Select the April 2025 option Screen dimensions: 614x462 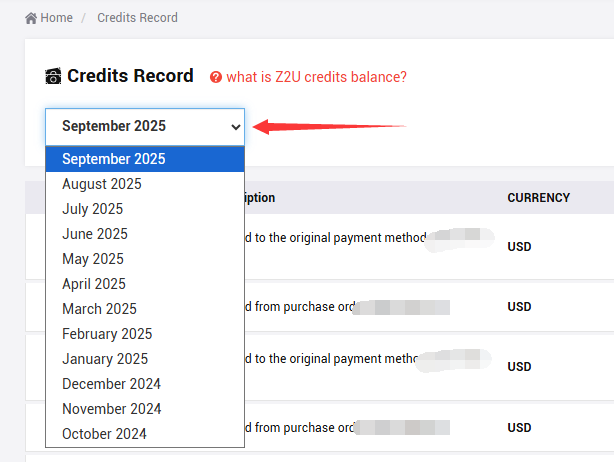click(94, 284)
